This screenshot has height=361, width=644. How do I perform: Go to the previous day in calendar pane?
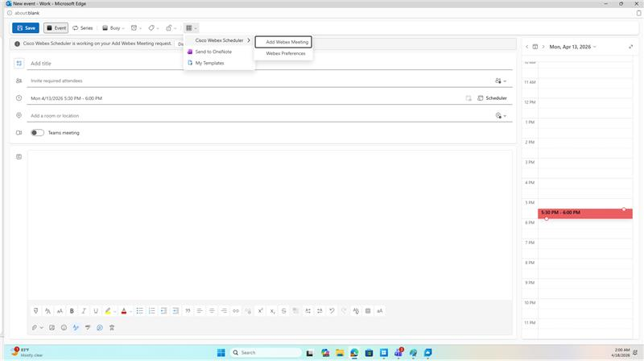tap(527, 47)
